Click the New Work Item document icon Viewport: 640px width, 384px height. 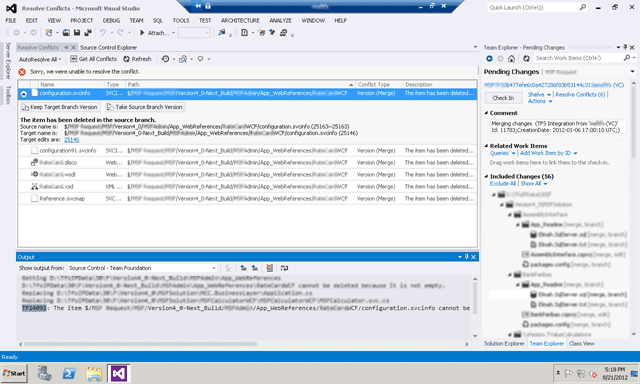[244, 33]
